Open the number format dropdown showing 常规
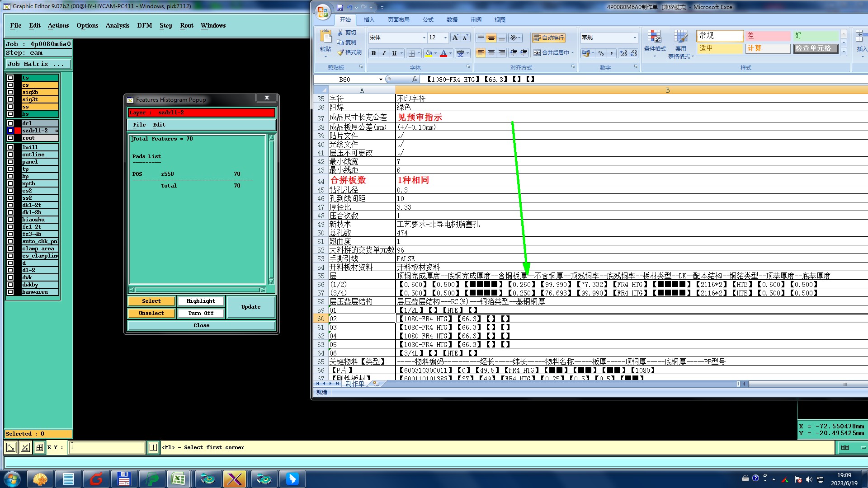 pyautogui.click(x=635, y=38)
